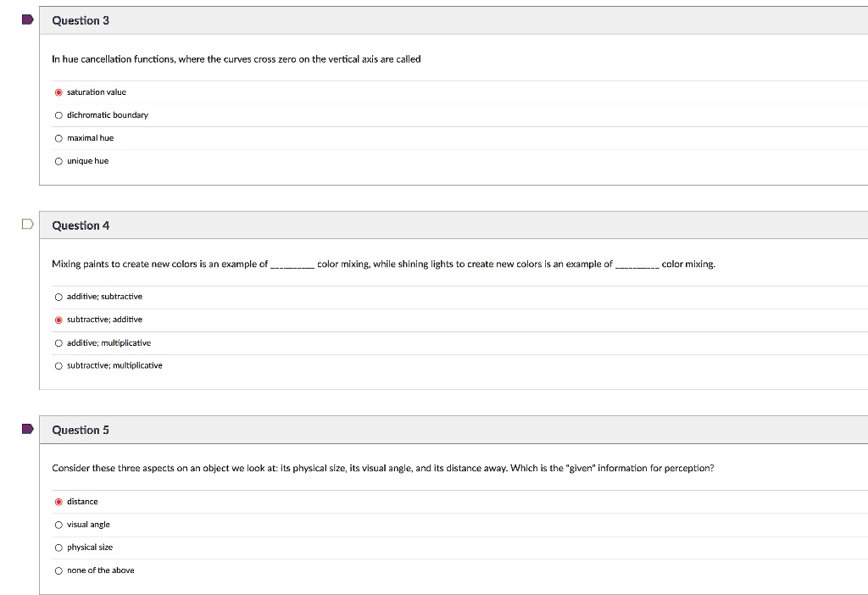
Task: Click the hue cancellation question text
Action: [236, 59]
